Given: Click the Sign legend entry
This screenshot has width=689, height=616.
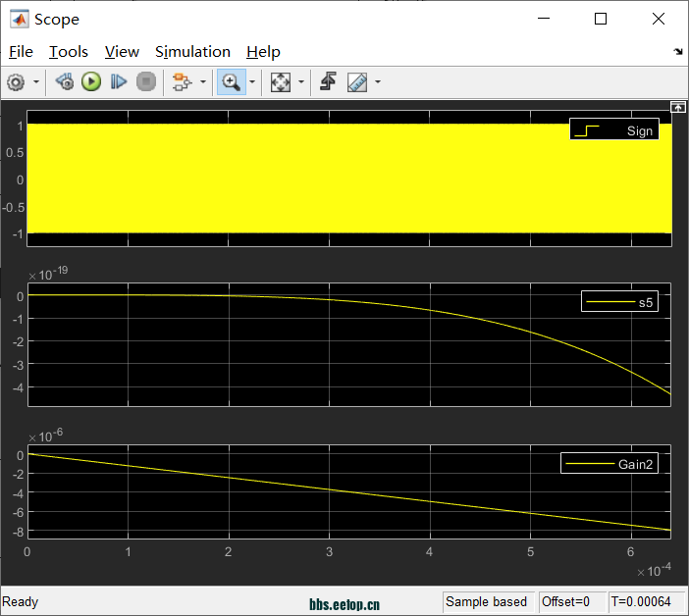Looking at the screenshot, I should coord(613,130).
